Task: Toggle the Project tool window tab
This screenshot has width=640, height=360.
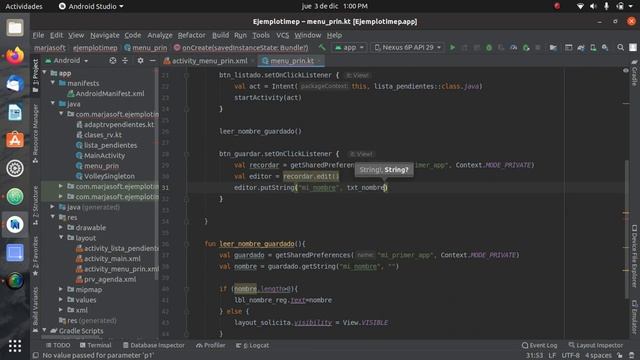Action: pos(36,76)
